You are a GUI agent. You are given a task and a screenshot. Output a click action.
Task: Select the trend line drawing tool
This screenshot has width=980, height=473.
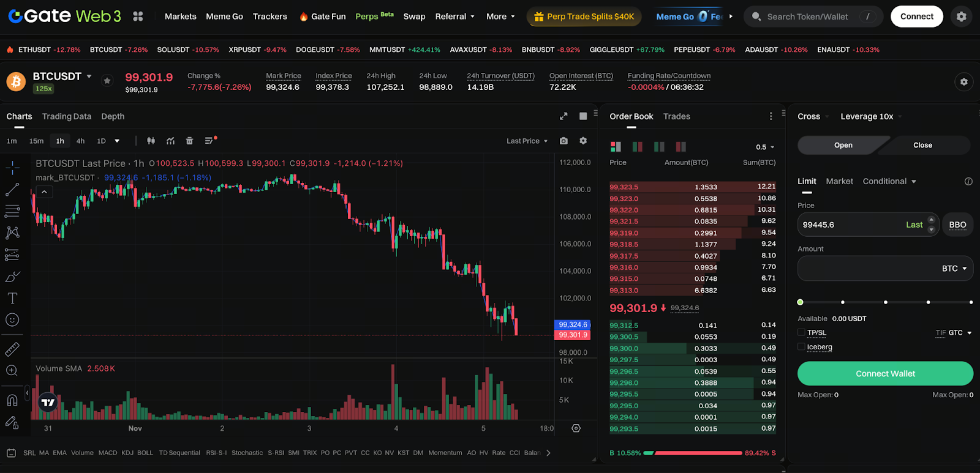tap(12, 190)
